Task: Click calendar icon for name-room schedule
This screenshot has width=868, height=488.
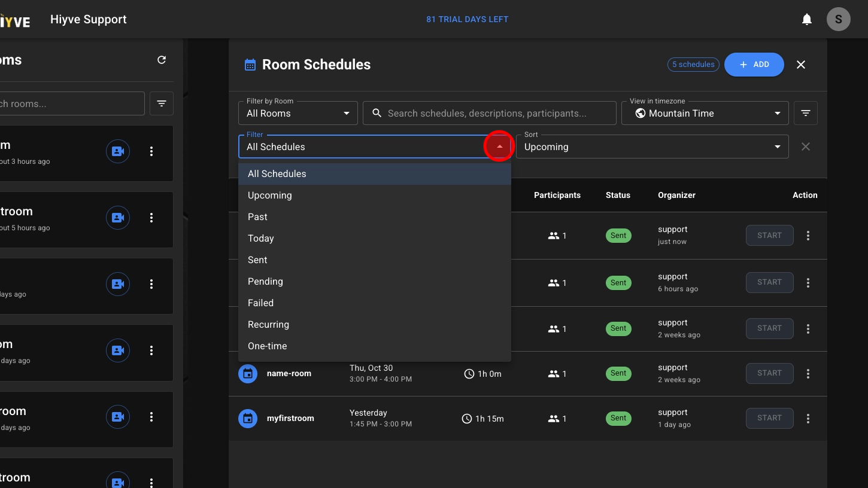Action: click(x=248, y=374)
